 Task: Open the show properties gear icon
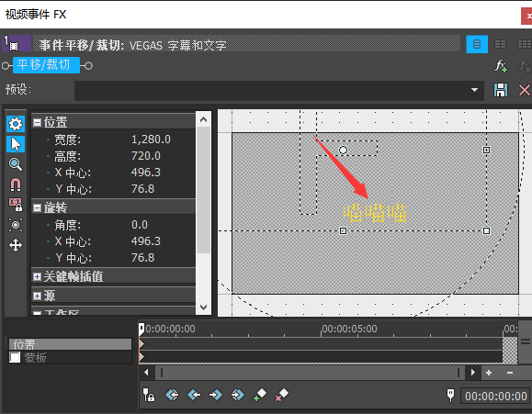(16, 124)
